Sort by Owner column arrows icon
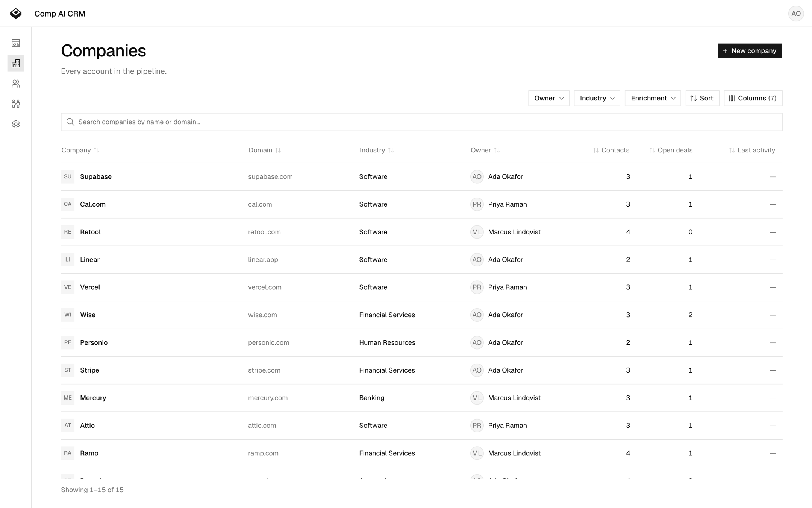Image resolution: width=812 pixels, height=508 pixels. pyautogui.click(x=497, y=150)
